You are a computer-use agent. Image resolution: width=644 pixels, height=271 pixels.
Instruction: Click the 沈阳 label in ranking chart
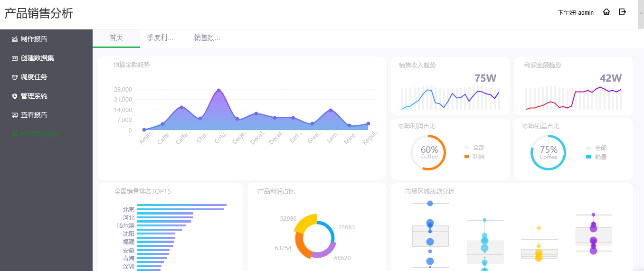128,234
